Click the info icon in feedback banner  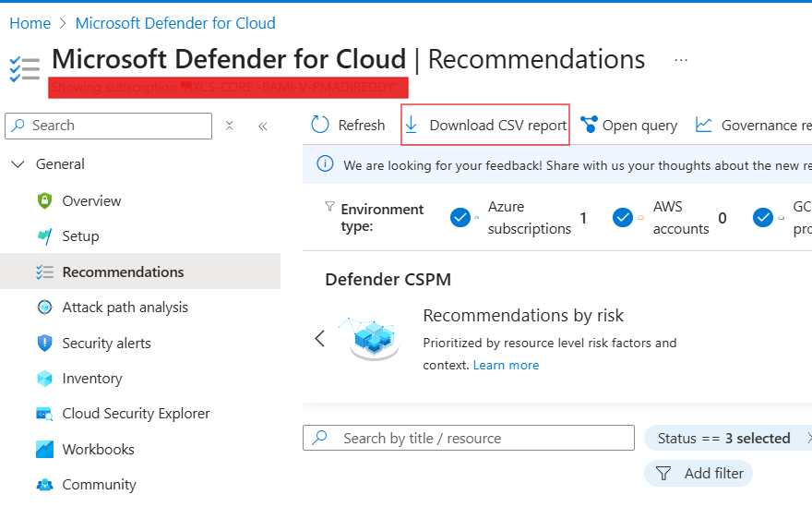pos(325,164)
